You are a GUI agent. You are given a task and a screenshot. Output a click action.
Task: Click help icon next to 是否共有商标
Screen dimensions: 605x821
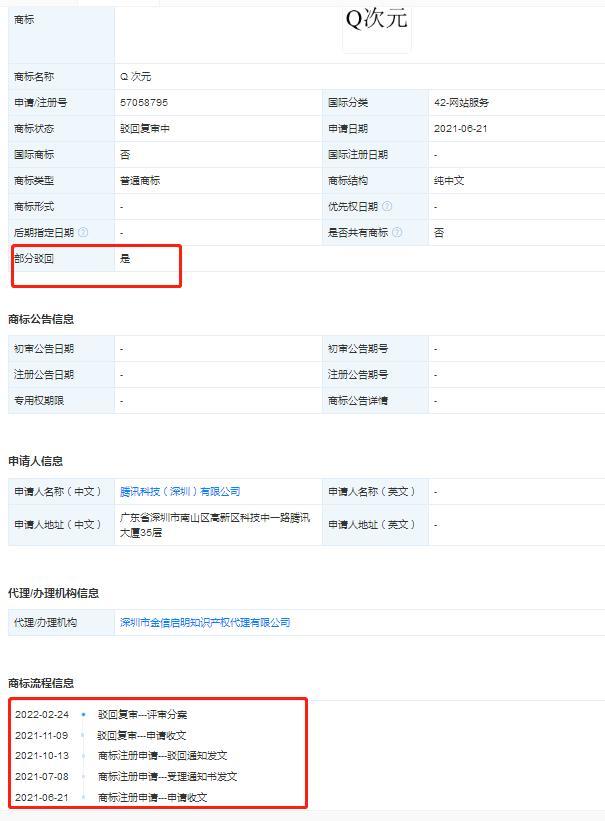point(397,232)
